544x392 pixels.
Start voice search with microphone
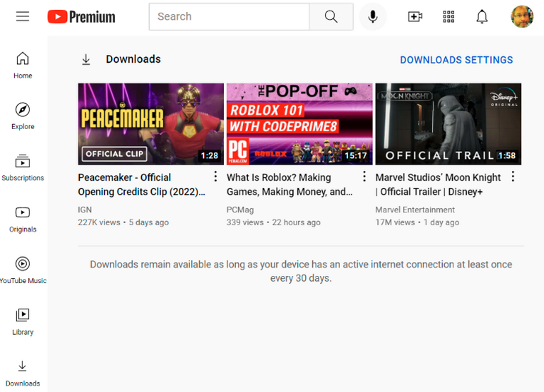point(372,16)
